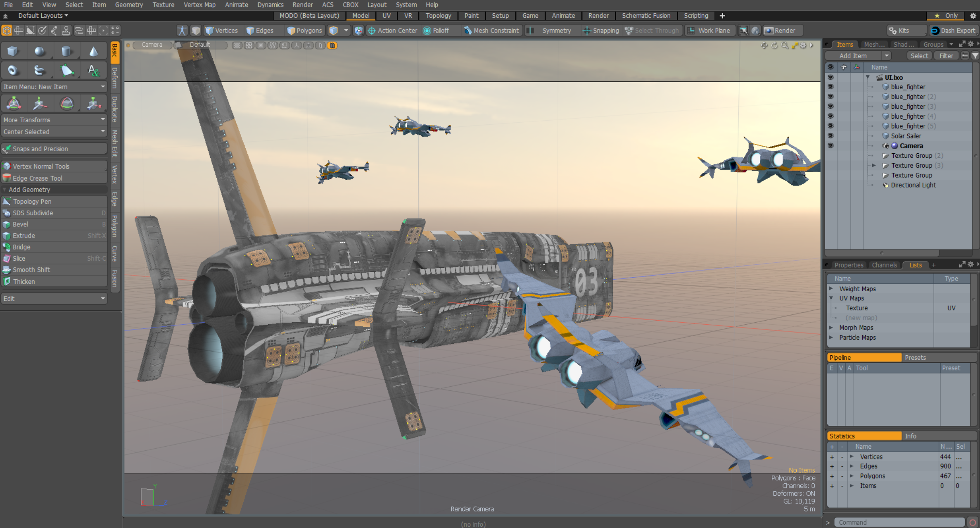Click the Bevel tool
Viewport: 980px width, 528px height.
pos(20,224)
